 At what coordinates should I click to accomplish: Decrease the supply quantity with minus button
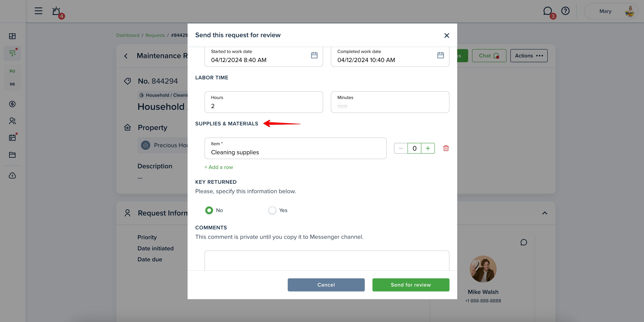click(401, 148)
